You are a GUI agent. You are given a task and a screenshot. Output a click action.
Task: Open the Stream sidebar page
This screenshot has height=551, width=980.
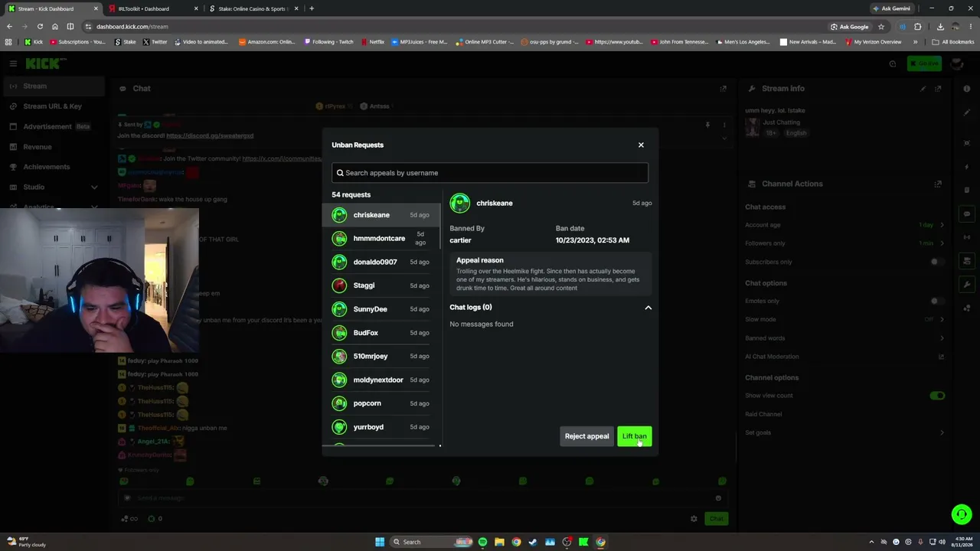(53, 86)
